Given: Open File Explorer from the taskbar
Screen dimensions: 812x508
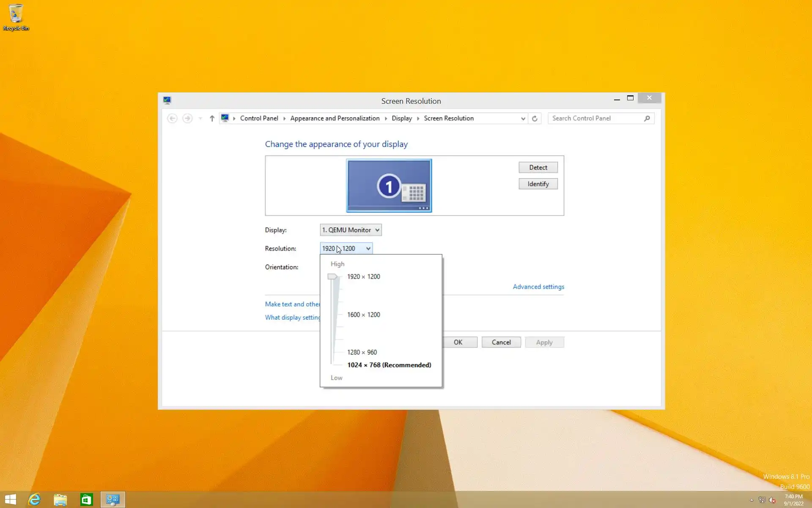Looking at the screenshot, I should pos(60,500).
